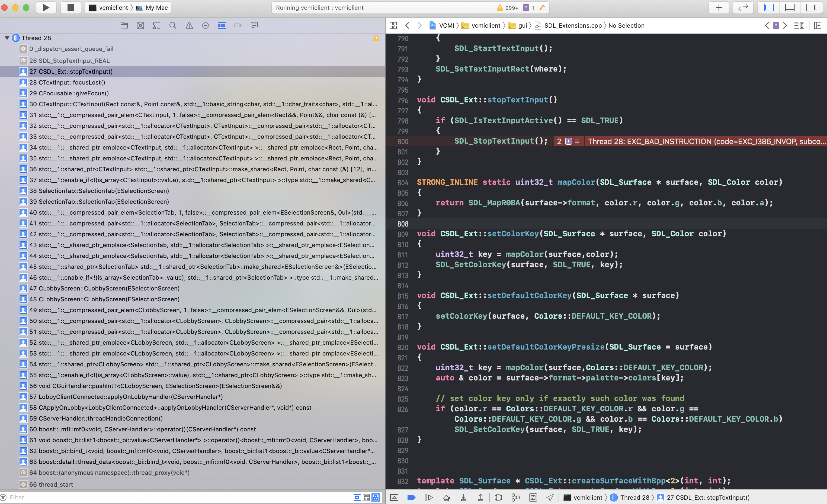Switch to the Report navigator tab

coord(254,25)
